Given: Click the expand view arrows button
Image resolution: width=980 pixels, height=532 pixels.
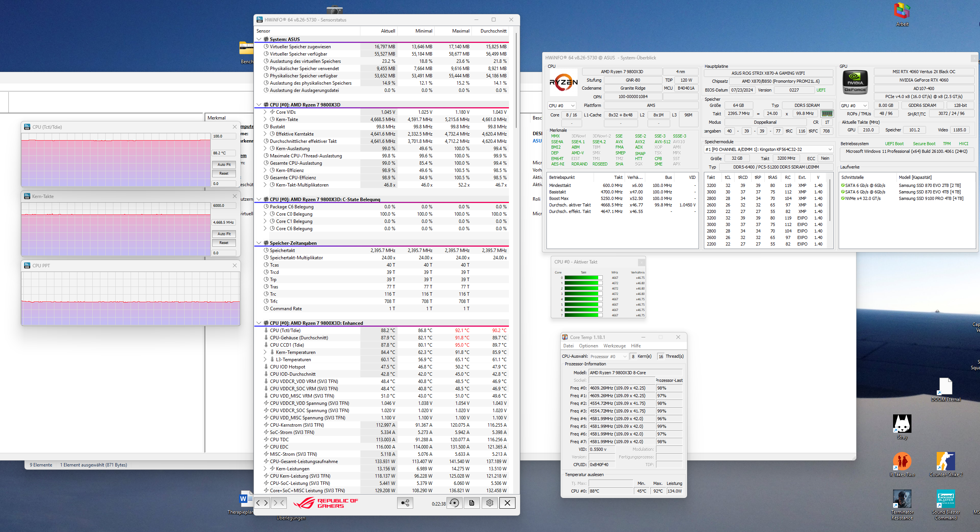Looking at the screenshot, I should pyautogui.click(x=262, y=503).
